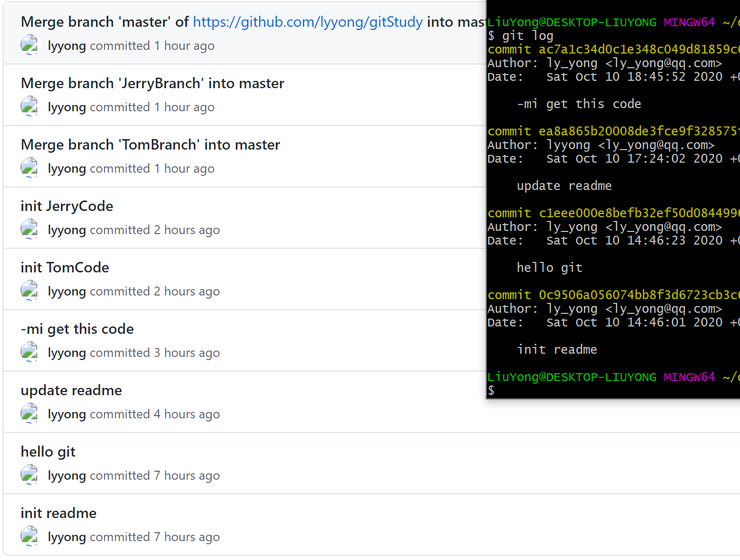Open the 'update readme' commit title
Viewport: 740px width, 560px height.
point(71,390)
